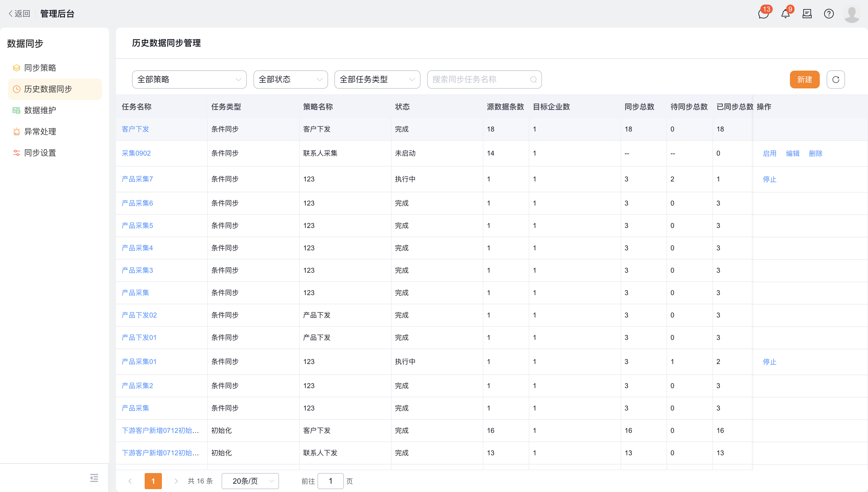The width and height of the screenshot is (868, 492).
Task: Go to the previous page arrow in pagination
Action: click(x=130, y=481)
